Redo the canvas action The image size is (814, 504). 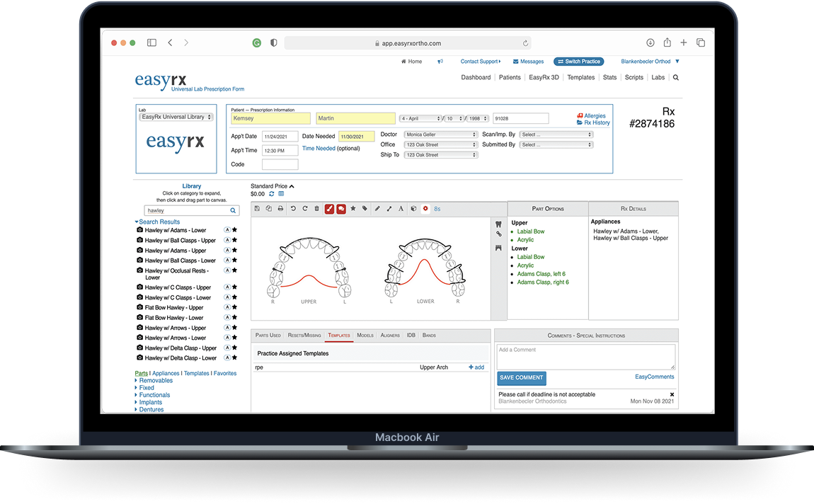pyautogui.click(x=305, y=209)
